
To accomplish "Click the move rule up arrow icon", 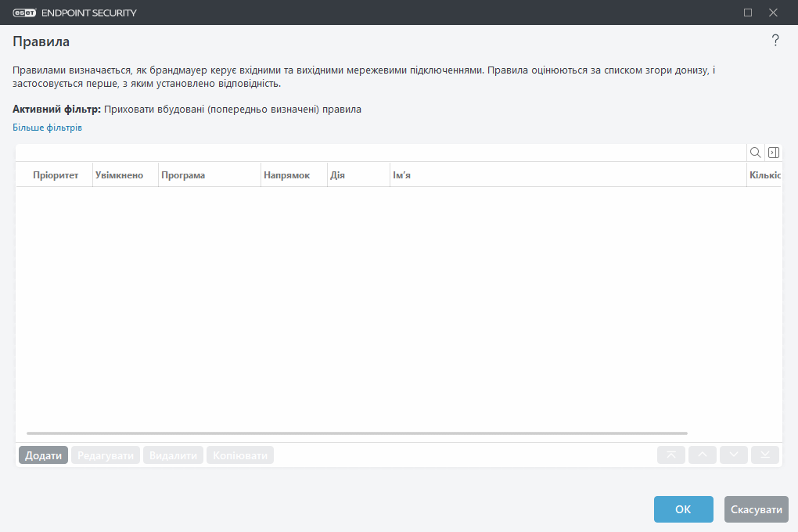I will pos(702,455).
